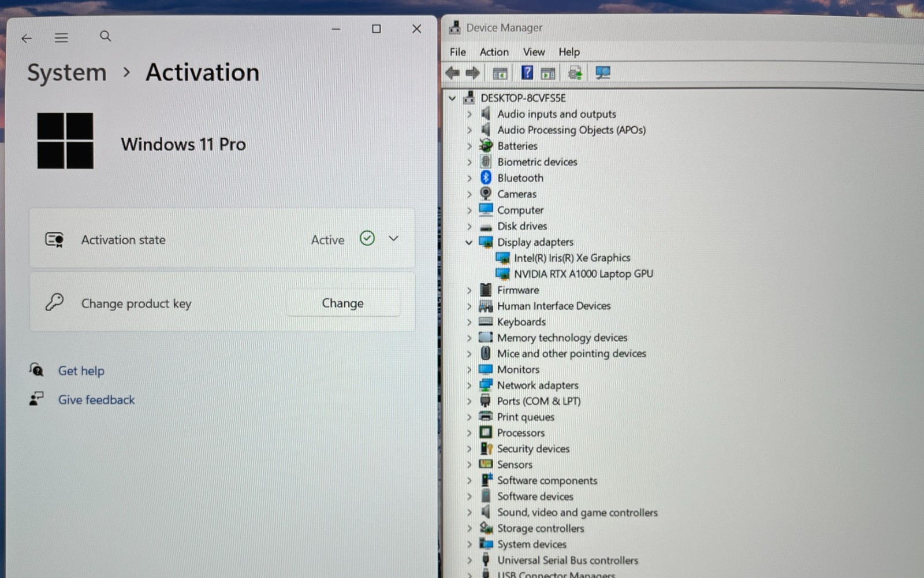Select Universal Serial Bus controllers icon
This screenshot has width=924, height=578.
(486, 560)
